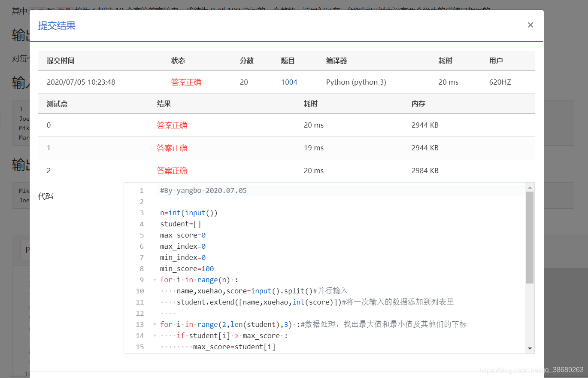Click the 测试点 table header
The height and width of the screenshot is (378, 588).
[x=57, y=104]
